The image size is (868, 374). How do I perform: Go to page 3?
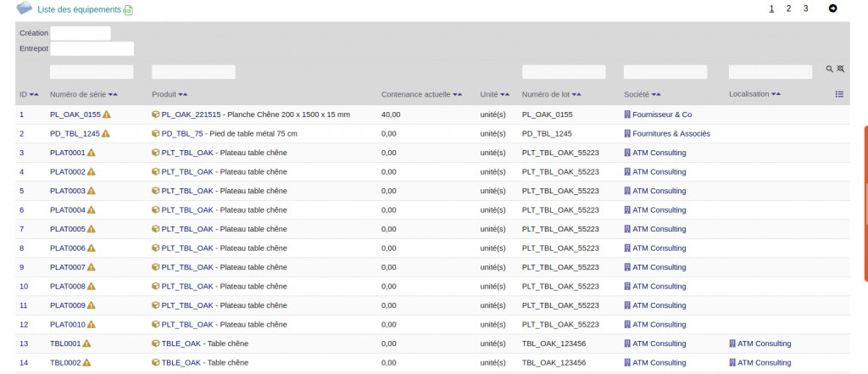(805, 8)
